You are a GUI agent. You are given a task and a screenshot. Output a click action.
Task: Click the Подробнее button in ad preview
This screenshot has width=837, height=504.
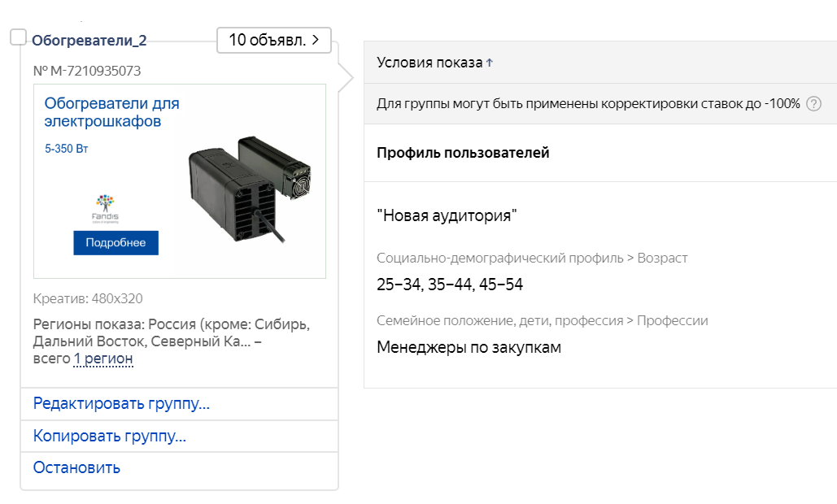[x=116, y=243]
